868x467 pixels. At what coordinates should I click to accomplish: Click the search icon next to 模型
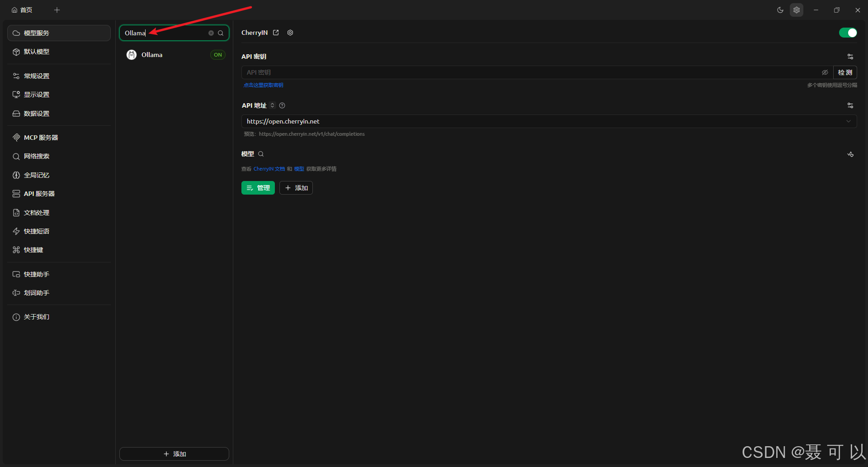[261, 154]
